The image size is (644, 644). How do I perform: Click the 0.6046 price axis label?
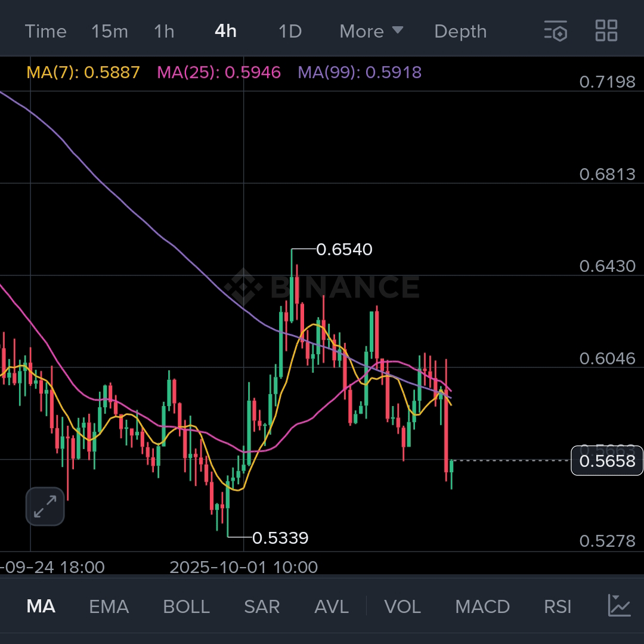pos(608,359)
